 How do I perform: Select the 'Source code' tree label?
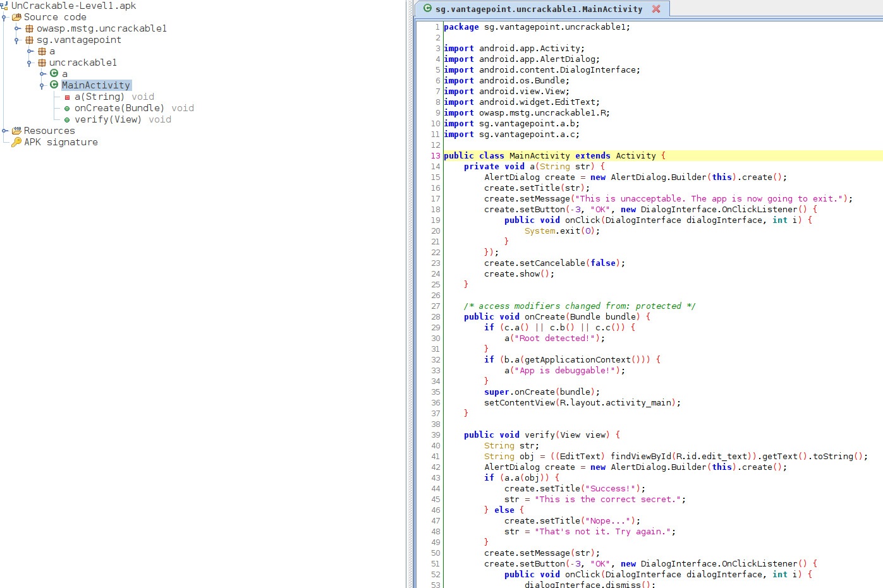pos(55,17)
